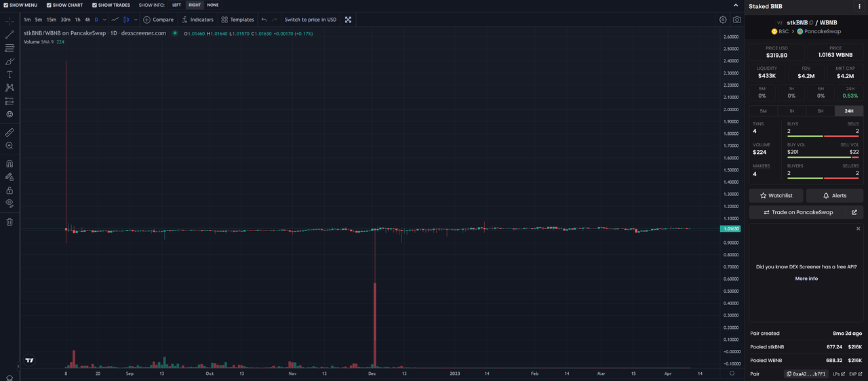Take a chart snapshot with camera icon

point(737,20)
